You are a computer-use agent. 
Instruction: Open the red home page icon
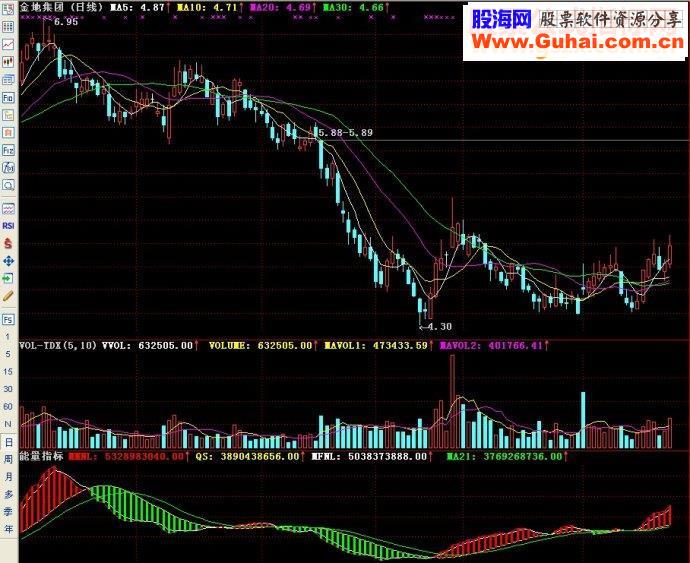(8, 132)
